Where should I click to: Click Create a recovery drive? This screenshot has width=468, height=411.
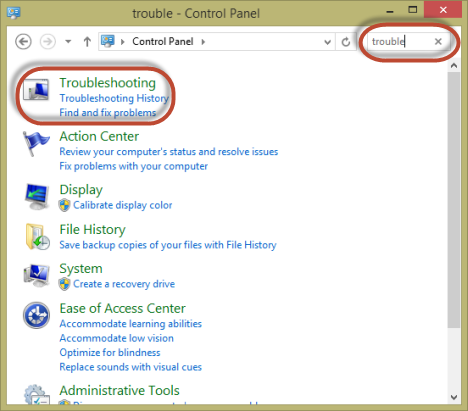[124, 284]
